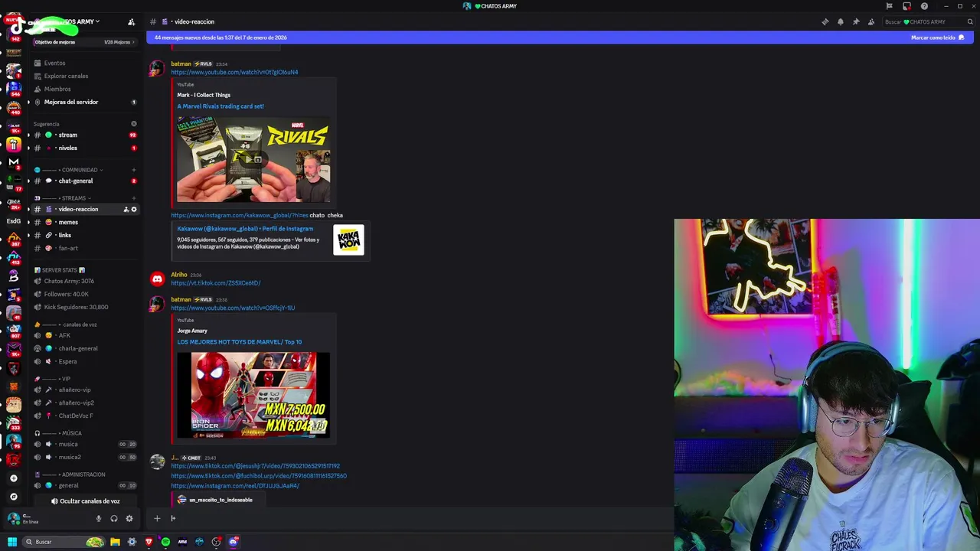
Task: Open Miembros in the sidebar
Action: coord(85,89)
